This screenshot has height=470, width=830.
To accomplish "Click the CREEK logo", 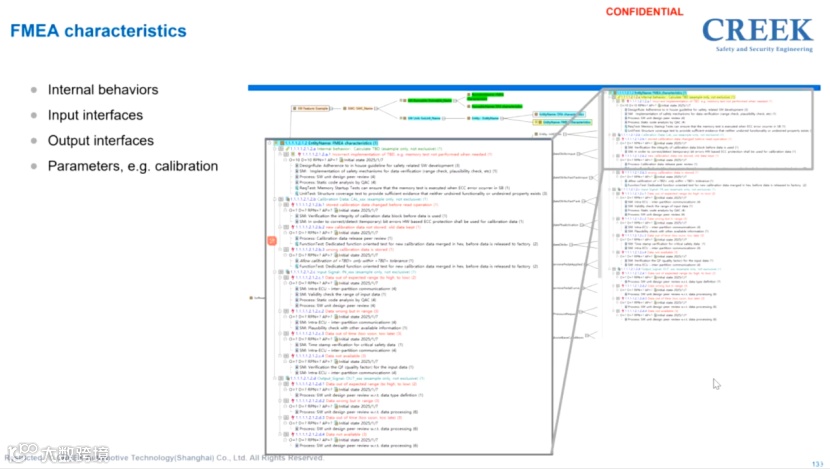I will [x=757, y=34].
